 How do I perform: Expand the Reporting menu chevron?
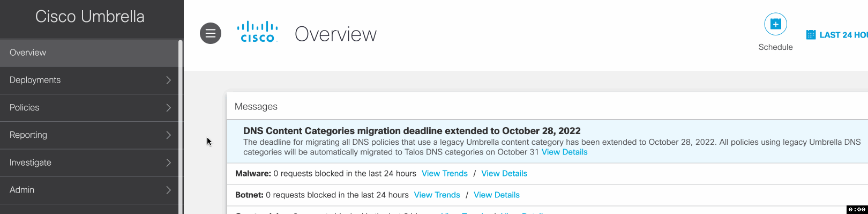point(168,135)
